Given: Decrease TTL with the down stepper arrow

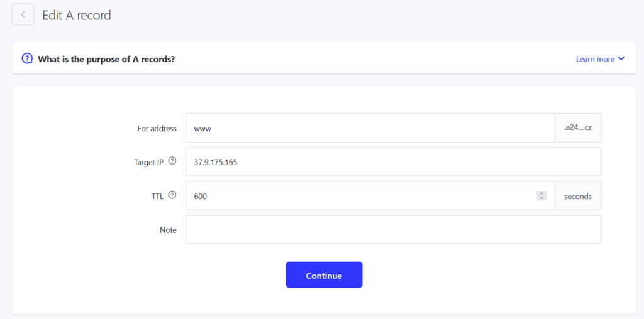Looking at the screenshot, I should tap(541, 198).
